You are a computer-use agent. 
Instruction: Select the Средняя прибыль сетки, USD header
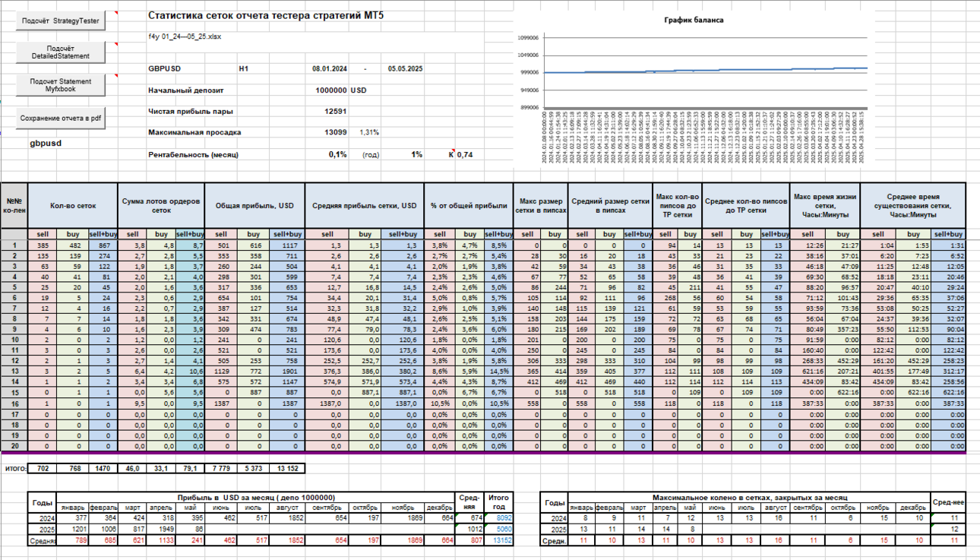(365, 205)
